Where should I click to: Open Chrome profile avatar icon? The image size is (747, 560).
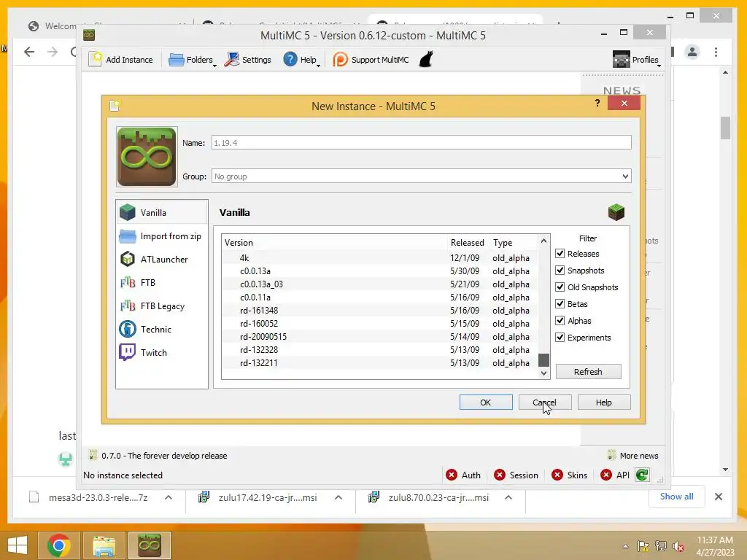[692, 52]
